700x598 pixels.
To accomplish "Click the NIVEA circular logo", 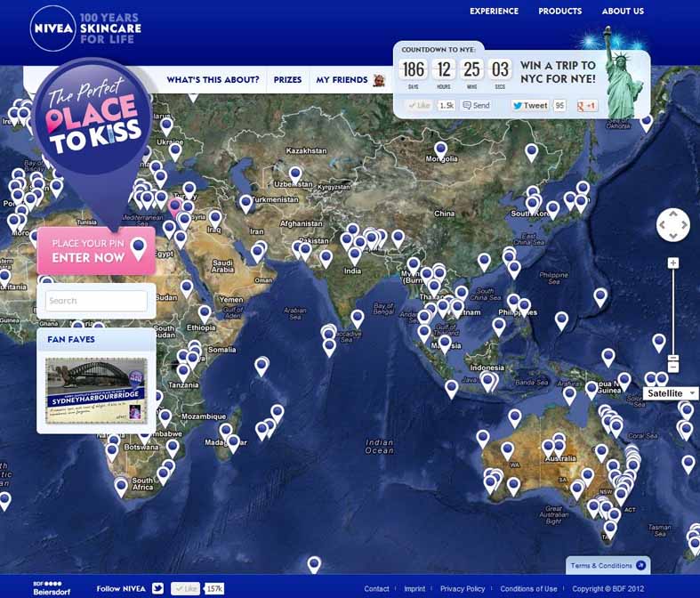I will pos(52,28).
